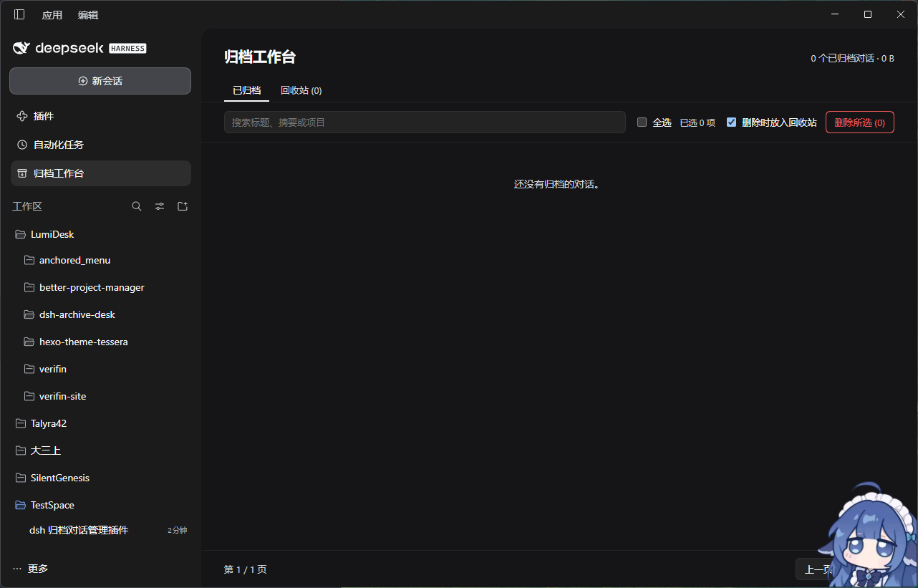Open 自动化任务 scheduled tasks
This screenshot has height=588, width=918.
click(100, 145)
